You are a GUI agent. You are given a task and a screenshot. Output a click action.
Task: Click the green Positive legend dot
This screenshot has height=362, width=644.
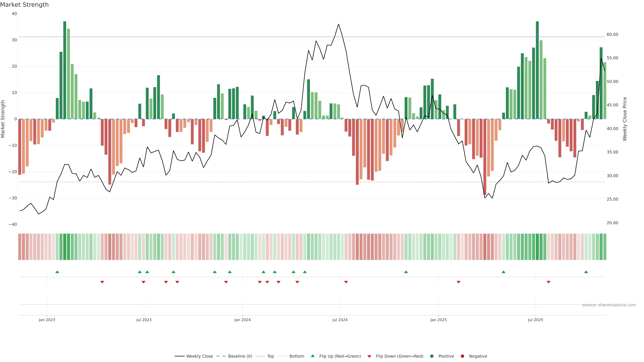click(x=432, y=356)
